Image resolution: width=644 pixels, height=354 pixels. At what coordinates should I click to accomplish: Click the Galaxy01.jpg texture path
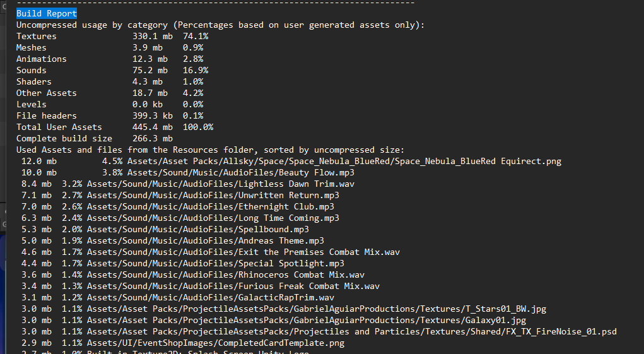coord(307,320)
